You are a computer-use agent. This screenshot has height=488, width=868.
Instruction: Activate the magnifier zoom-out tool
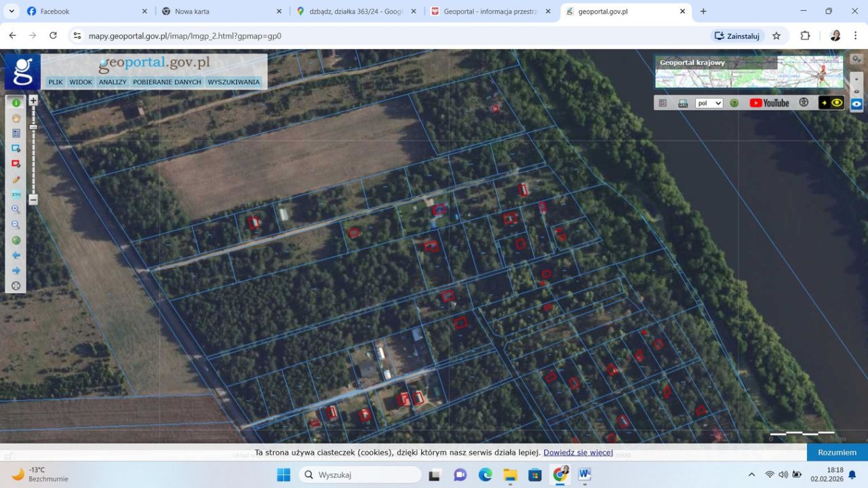16,225
